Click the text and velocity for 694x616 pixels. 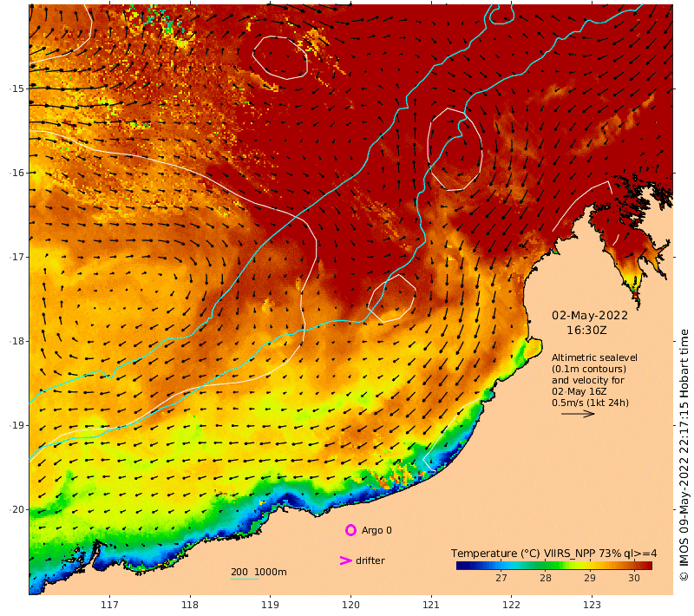pyautogui.click(x=588, y=380)
